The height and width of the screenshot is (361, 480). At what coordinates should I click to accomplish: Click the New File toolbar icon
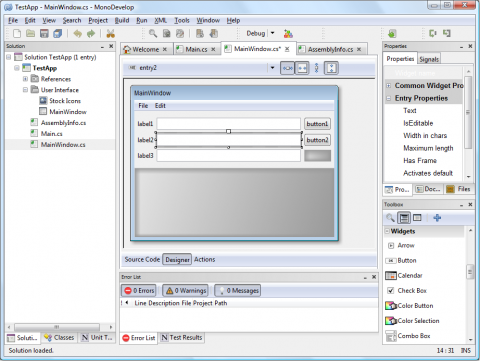coord(17,33)
